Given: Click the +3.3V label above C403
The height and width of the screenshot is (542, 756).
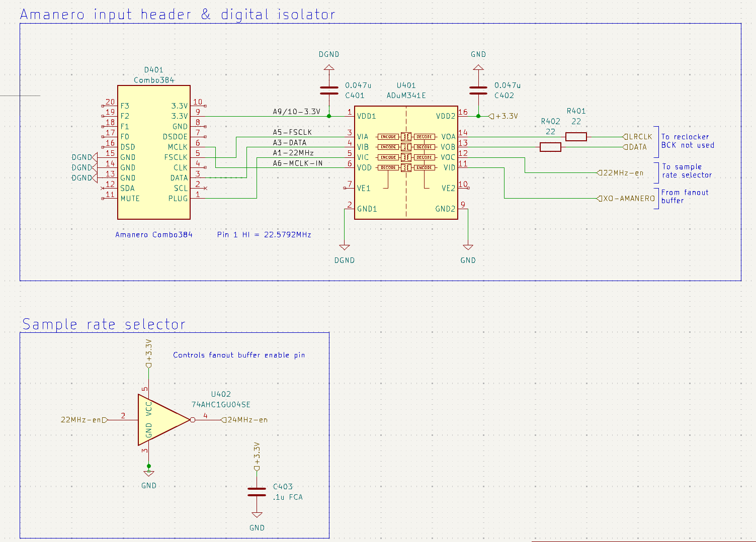Looking at the screenshot, I should click(x=257, y=457).
